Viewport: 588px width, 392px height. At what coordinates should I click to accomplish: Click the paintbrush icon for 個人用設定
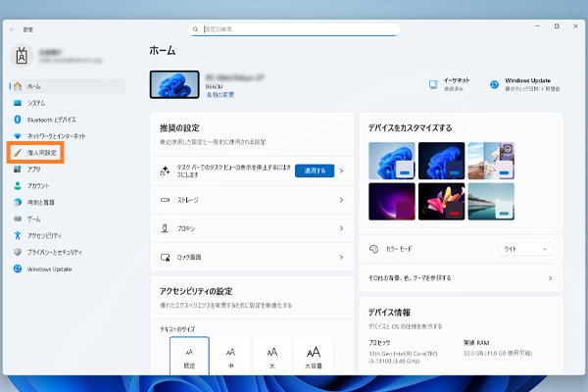[18, 153]
